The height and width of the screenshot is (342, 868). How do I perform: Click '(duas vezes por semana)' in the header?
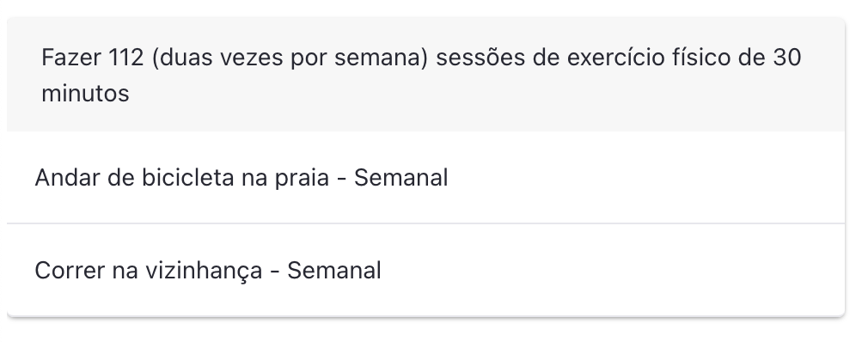pyautogui.click(x=290, y=58)
